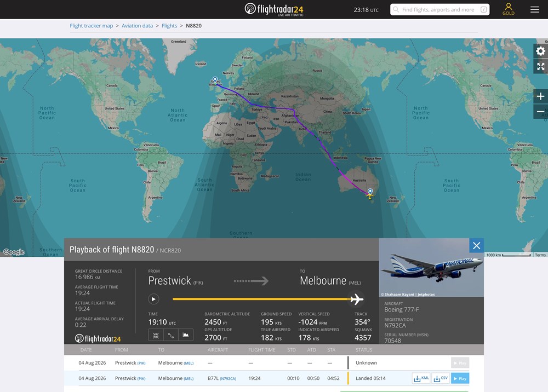Open the hamburger main menu
The height and width of the screenshot is (392, 548).
click(535, 9)
